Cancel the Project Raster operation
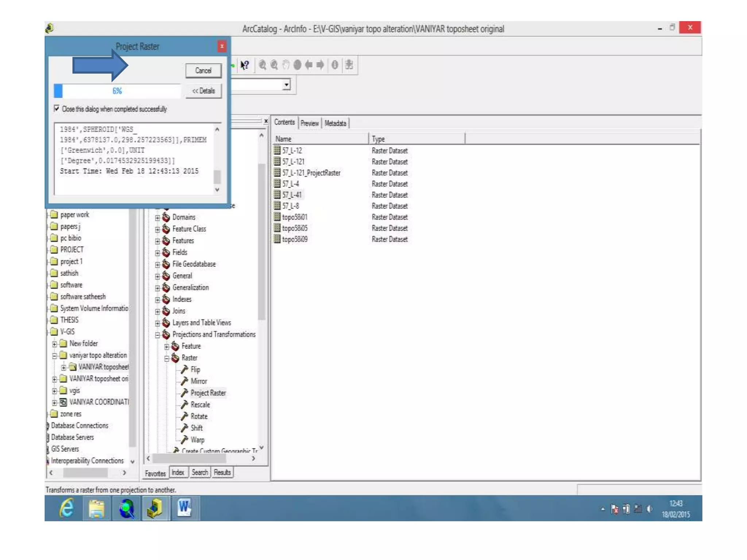 pos(203,71)
